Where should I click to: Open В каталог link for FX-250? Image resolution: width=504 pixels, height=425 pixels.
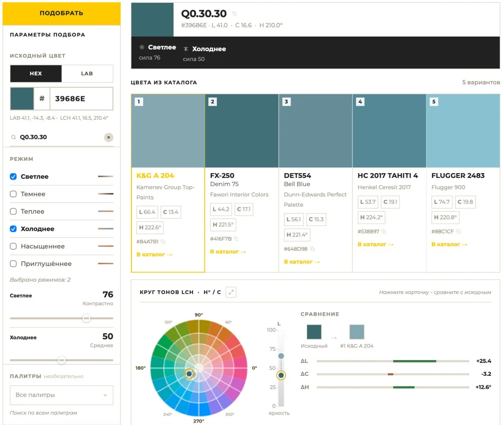pyautogui.click(x=228, y=252)
